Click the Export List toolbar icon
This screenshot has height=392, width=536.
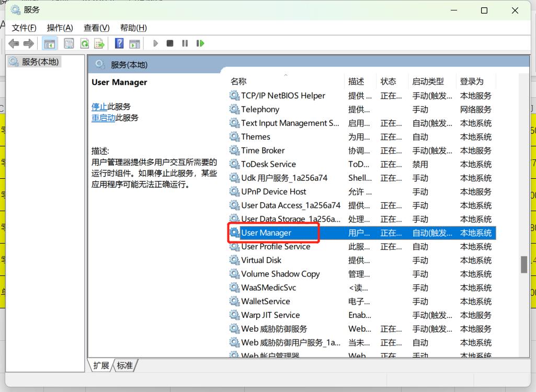click(x=99, y=43)
